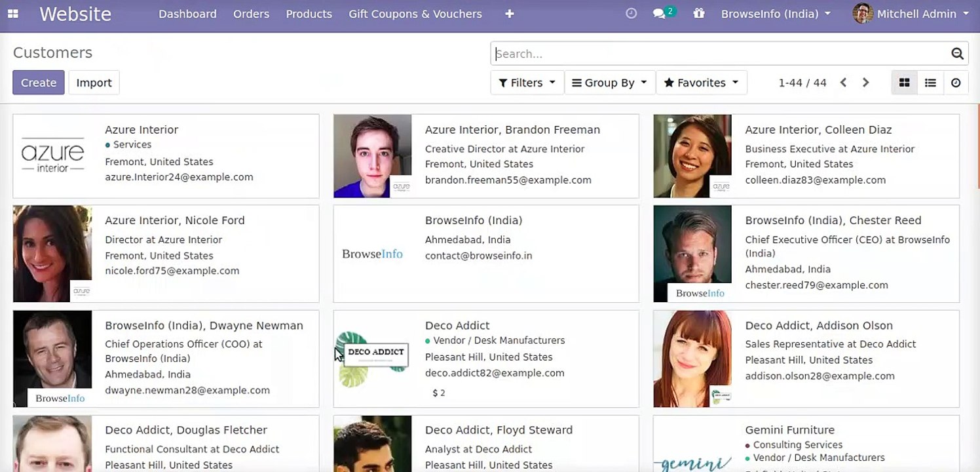980x472 pixels.
Task: Open Azure Interior, Colleen Diaz title
Action: (818, 130)
